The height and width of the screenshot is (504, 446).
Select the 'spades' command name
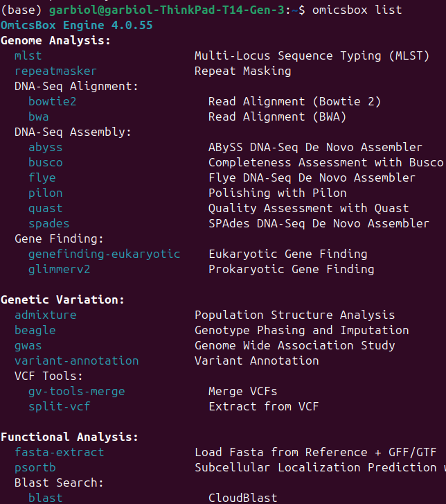48,224
